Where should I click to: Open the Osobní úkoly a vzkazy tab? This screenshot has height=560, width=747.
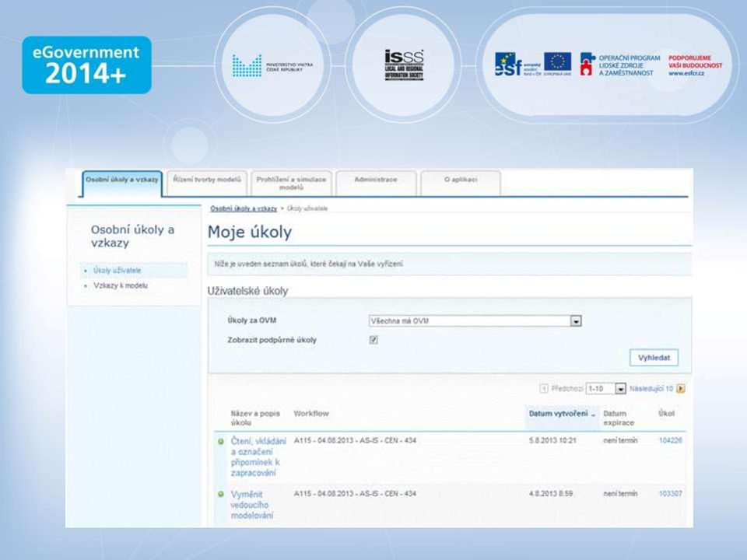pos(122,184)
